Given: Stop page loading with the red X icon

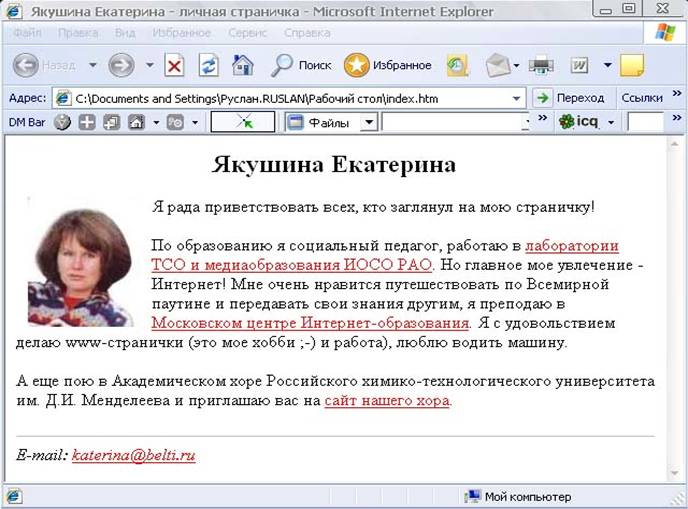Looking at the screenshot, I should [174, 66].
